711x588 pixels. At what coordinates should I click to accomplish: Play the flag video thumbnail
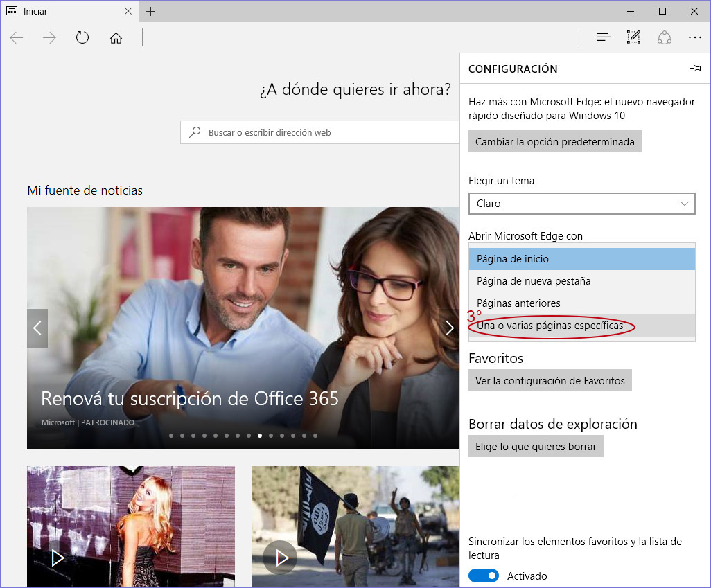click(x=280, y=558)
